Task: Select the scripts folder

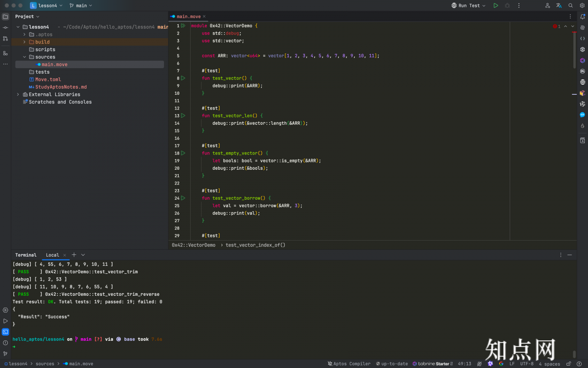Action: click(42, 50)
